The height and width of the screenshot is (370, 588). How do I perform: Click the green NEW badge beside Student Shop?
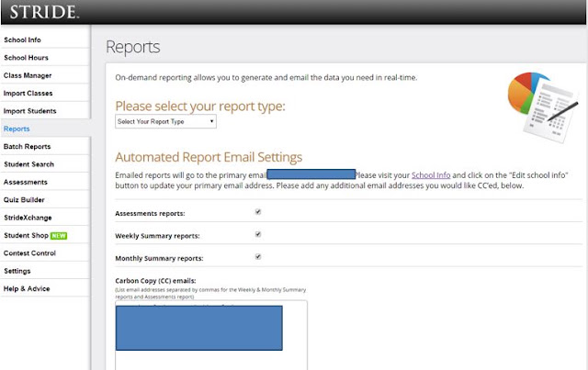[x=59, y=236]
